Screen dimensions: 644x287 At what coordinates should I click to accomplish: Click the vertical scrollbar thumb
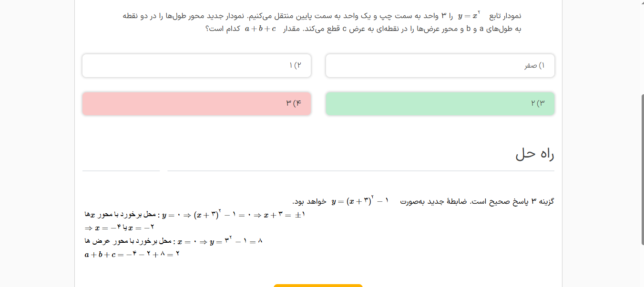642,169
